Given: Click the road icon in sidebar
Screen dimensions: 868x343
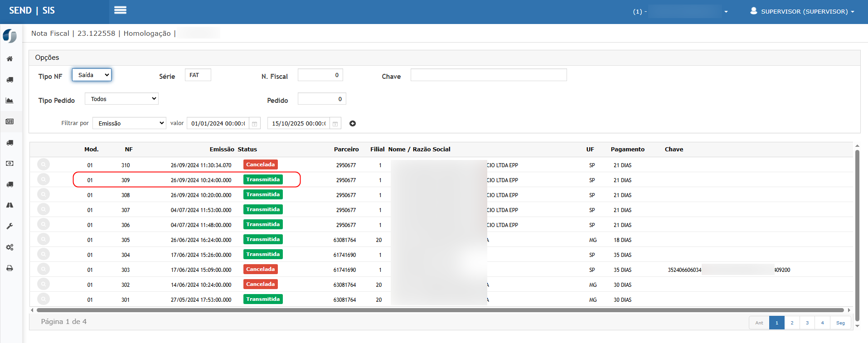Looking at the screenshot, I should point(10,205).
